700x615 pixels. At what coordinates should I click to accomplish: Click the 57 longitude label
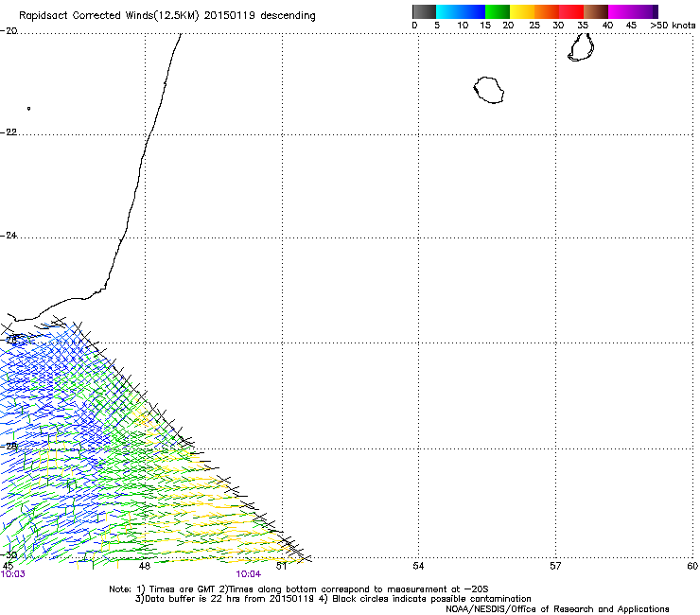click(555, 566)
